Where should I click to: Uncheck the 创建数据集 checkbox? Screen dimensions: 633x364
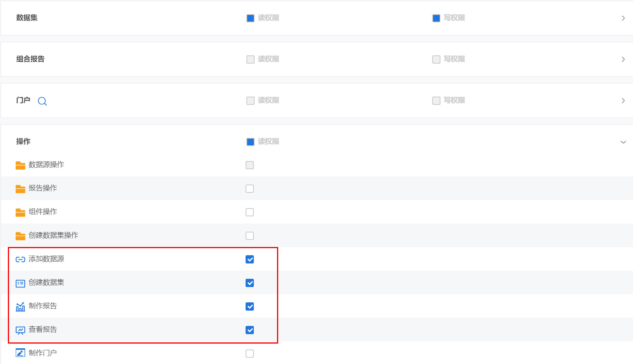coord(250,283)
